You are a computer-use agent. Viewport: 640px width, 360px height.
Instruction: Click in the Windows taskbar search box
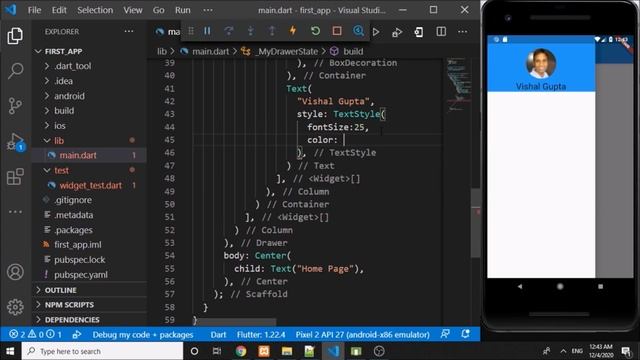coord(102,351)
